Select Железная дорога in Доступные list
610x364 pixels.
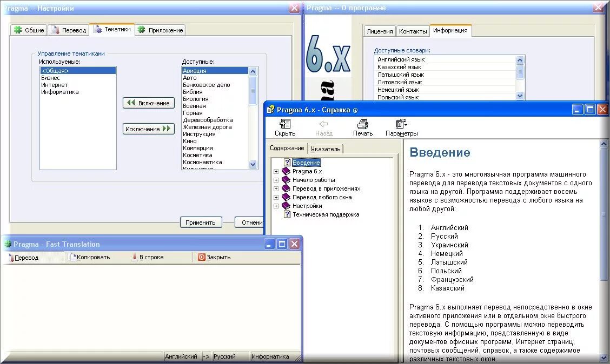[x=215, y=126]
